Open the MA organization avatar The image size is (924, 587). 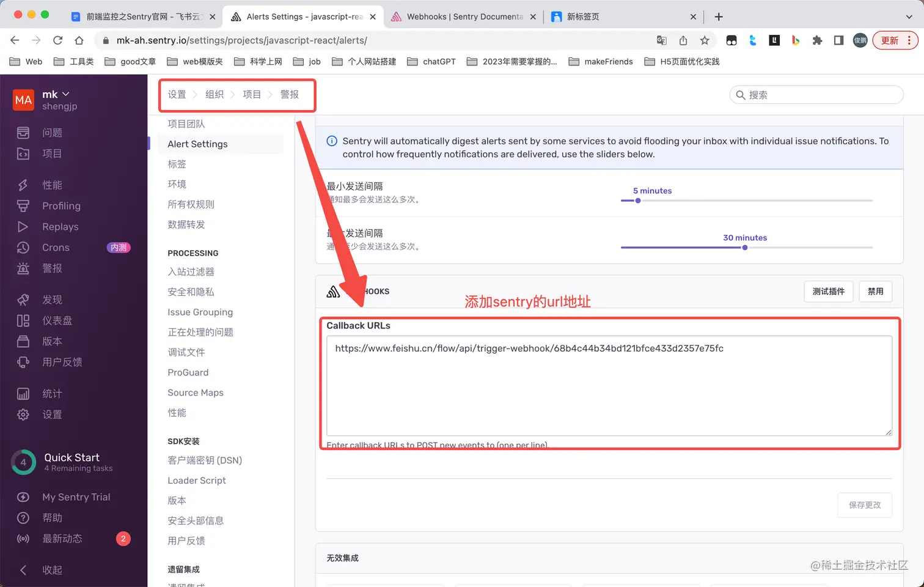click(x=23, y=100)
